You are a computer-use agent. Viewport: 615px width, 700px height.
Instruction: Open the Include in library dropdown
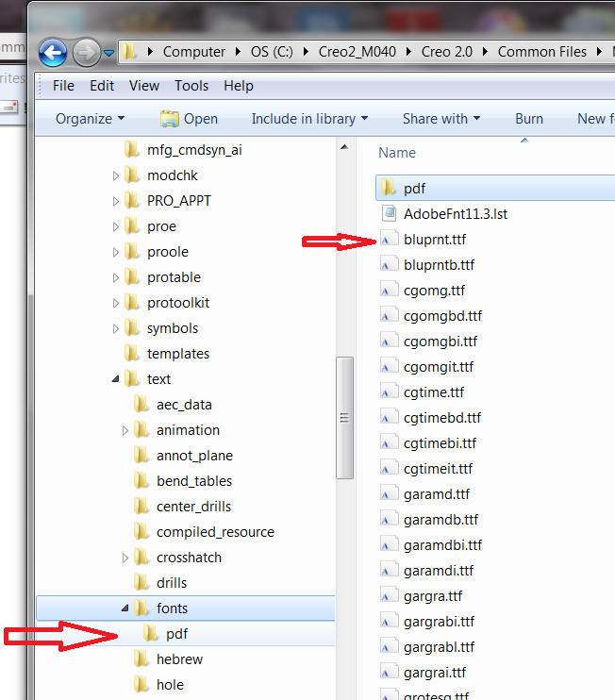pos(309,119)
